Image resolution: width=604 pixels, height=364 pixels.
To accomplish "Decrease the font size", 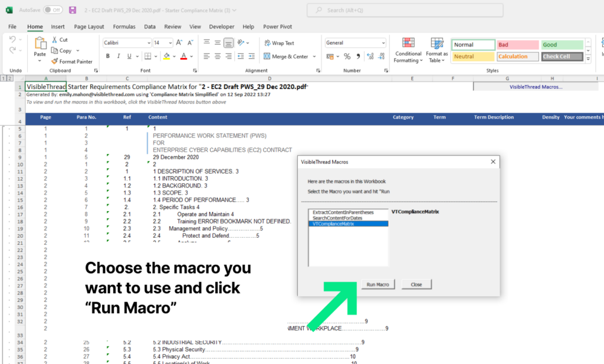I will tap(190, 42).
